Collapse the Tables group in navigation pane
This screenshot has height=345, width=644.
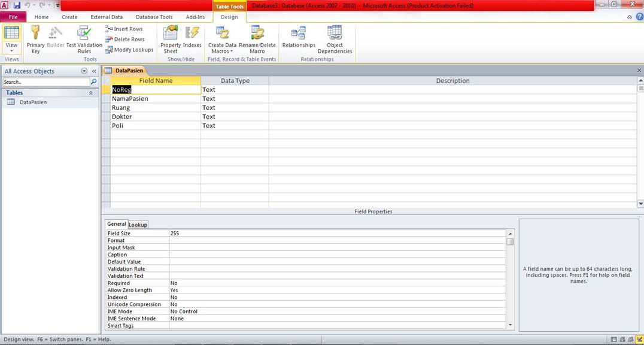coord(91,92)
